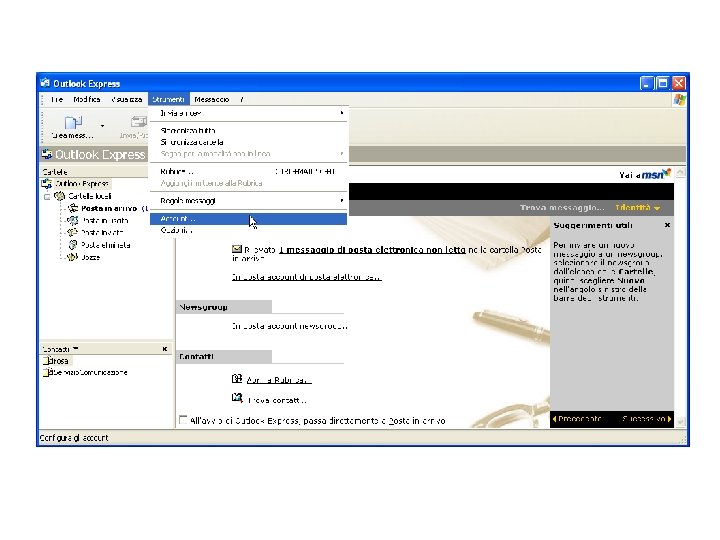720x540 pixels.
Task: Click the address book icon beside Apri la Rubrica
Action: (x=236, y=379)
